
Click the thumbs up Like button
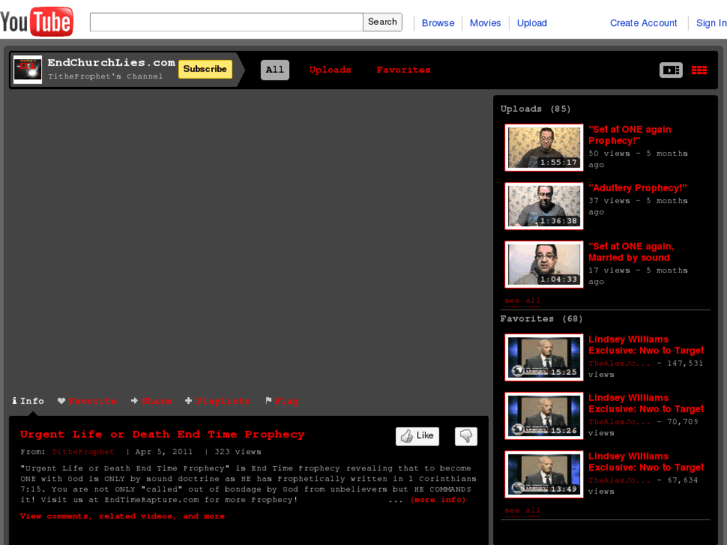click(417, 436)
